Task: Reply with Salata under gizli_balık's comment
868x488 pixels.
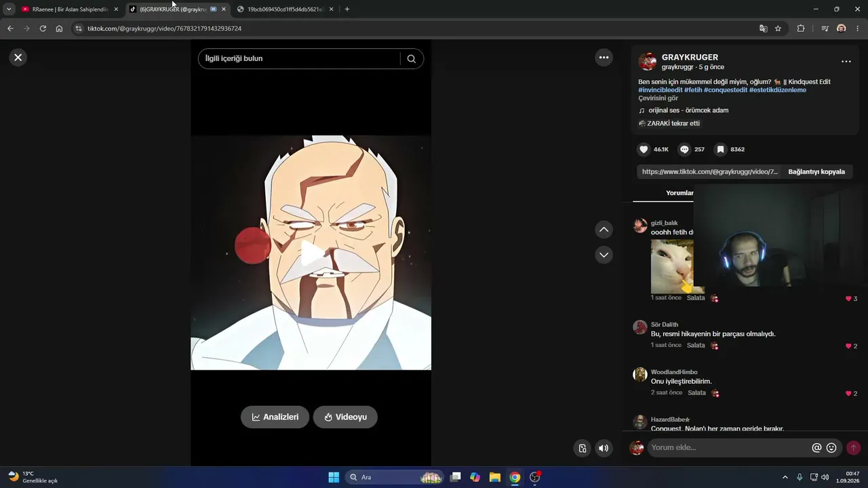Action: point(696,298)
